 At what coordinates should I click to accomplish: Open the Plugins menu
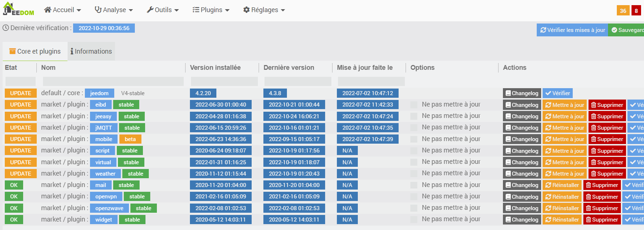click(211, 10)
